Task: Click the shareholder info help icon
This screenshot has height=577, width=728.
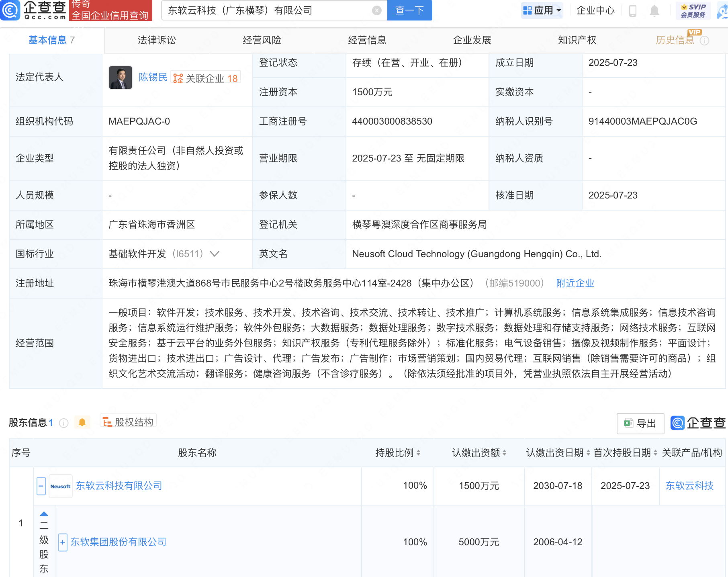Action: [x=64, y=423]
